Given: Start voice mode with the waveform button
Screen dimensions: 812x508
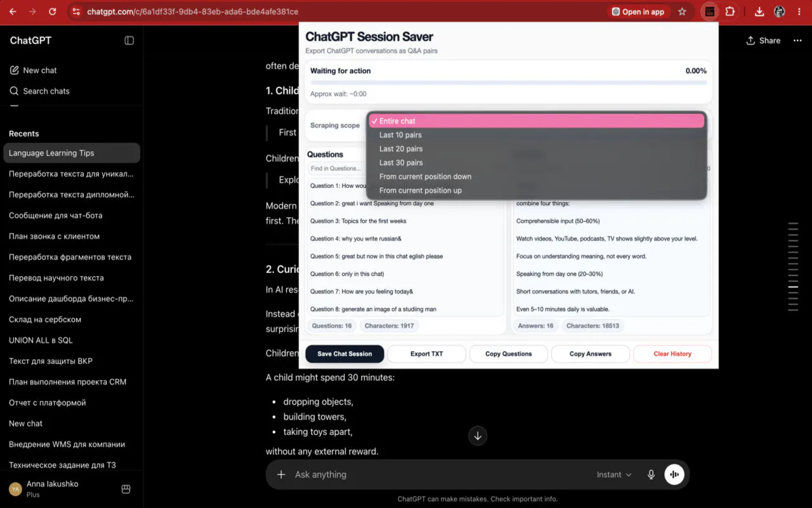Looking at the screenshot, I should [674, 474].
